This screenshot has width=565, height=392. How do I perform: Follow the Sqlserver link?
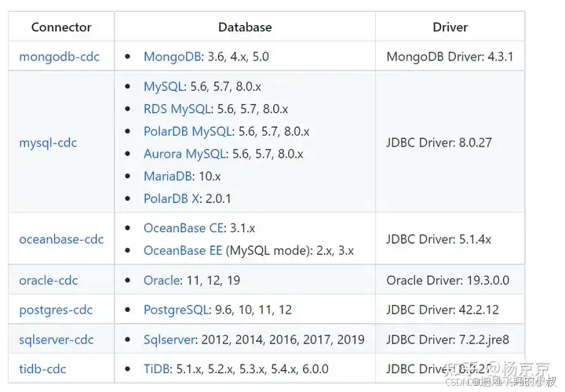coord(169,339)
